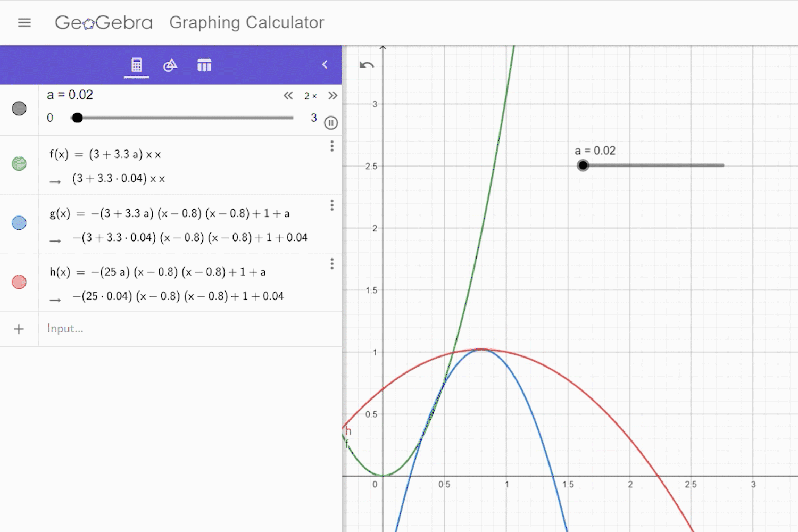Click the f(x) substituted expression row

[119, 179]
